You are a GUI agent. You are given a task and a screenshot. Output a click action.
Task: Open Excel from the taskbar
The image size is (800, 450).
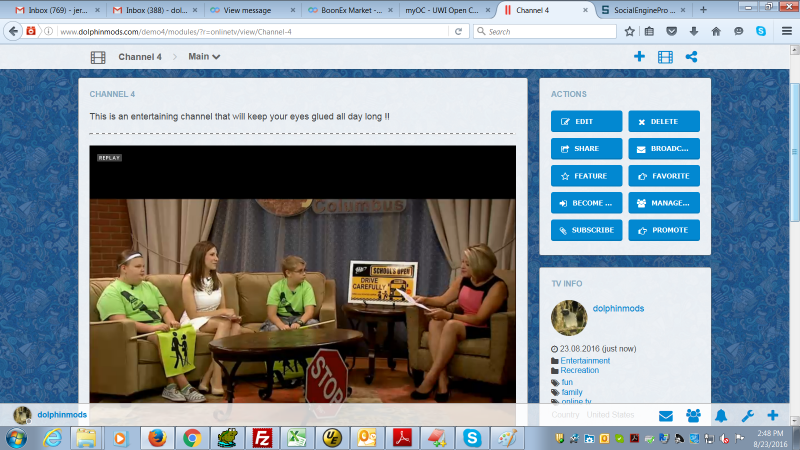(x=297, y=438)
